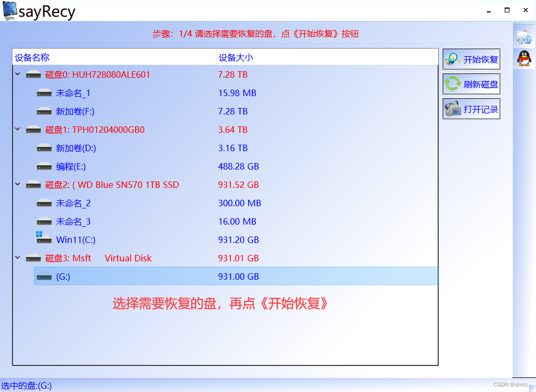Image resolution: width=536 pixels, height=392 pixels.
Task: Click Windows system drive icon beside Win11(C:)
Action: click(x=44, y=238)
